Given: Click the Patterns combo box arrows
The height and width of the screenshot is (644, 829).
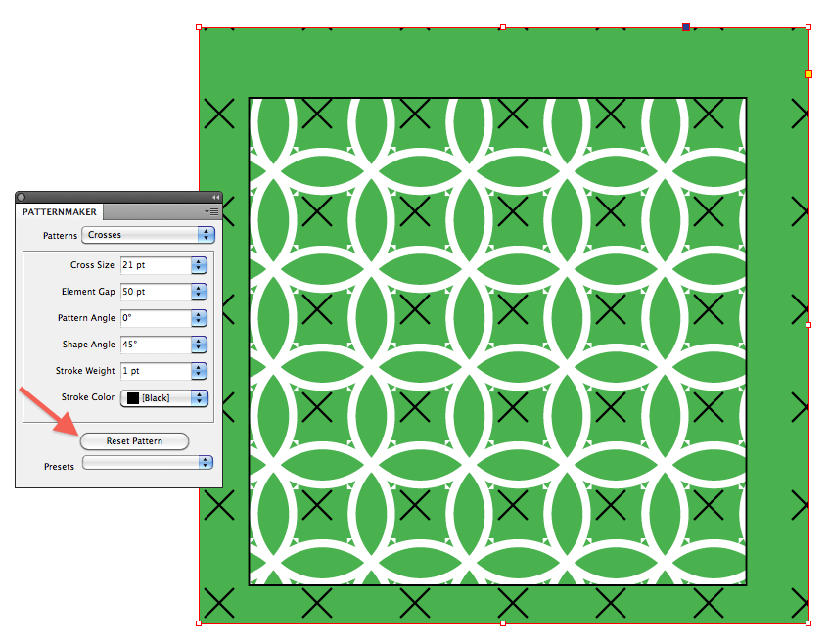Looking at the screenshot, I should click(x=207, y=235).
